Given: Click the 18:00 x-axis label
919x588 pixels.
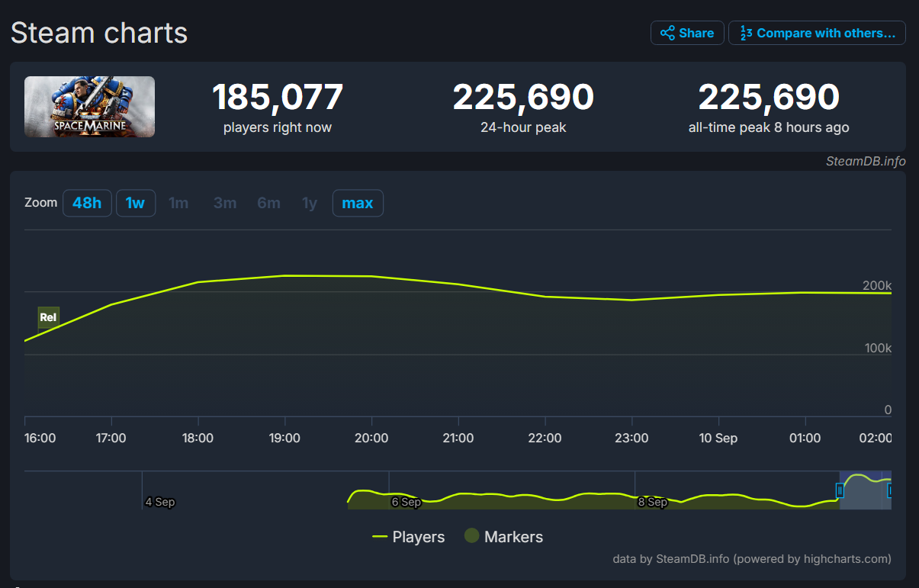Looking at the screenshot, I should click(x=198, y=438).
